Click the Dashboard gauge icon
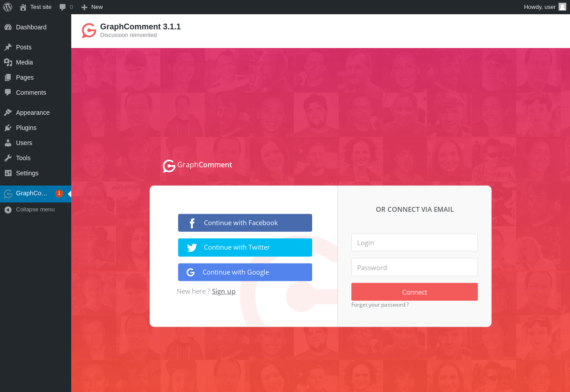This screenshot has height=392, width=570. point(8,27)
